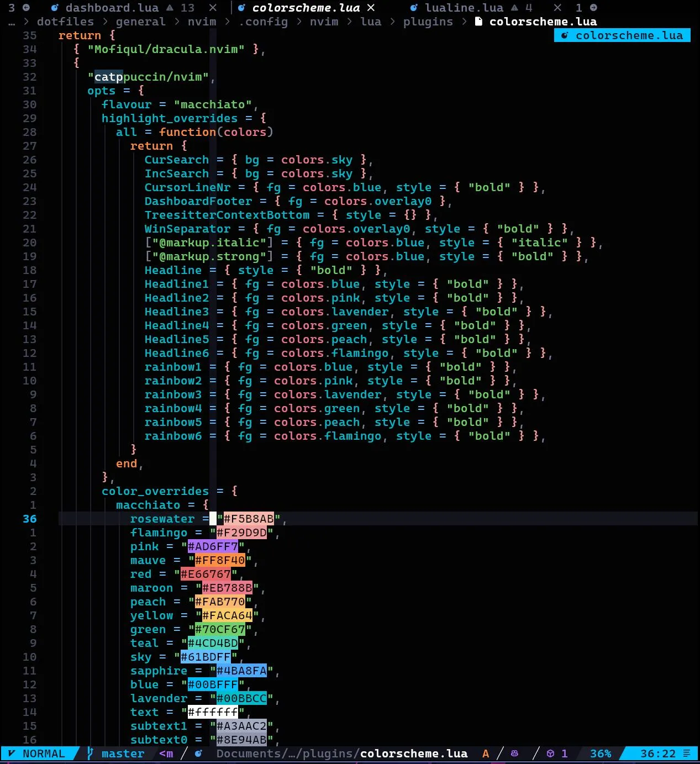The width and height of the screenshot is (700, 764).
Task: Click the Lua icon on lualine.lua tab
Action: [x=414, y=8]
